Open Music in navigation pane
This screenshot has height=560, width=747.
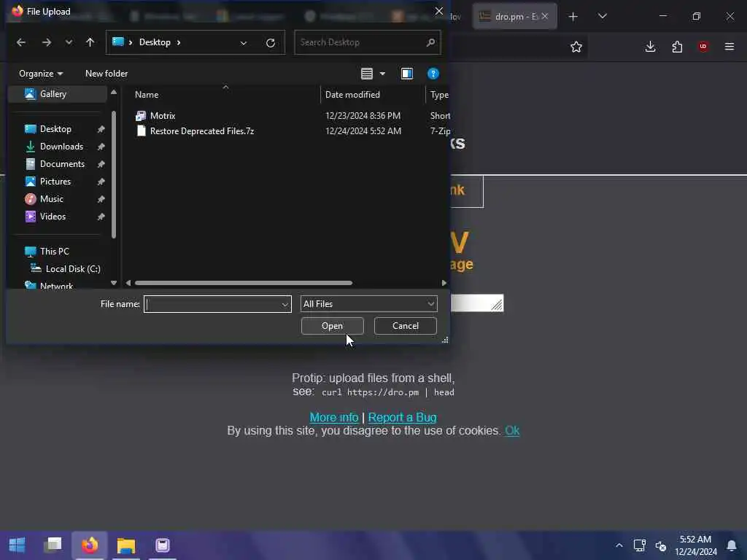pos(51,199)
